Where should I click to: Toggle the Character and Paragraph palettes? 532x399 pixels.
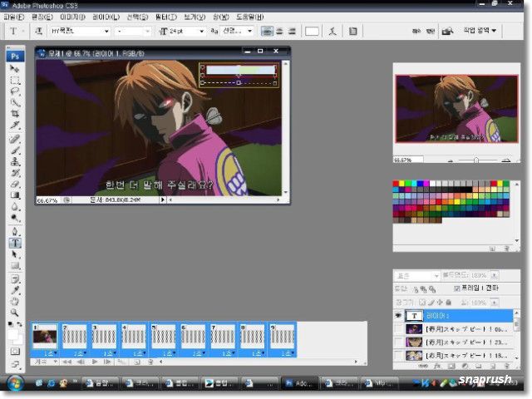pyautogui.click(x=352, y=32)
